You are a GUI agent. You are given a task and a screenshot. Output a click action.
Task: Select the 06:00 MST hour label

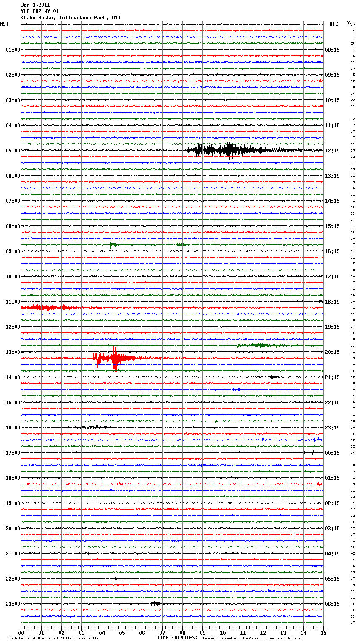[13, 176]
